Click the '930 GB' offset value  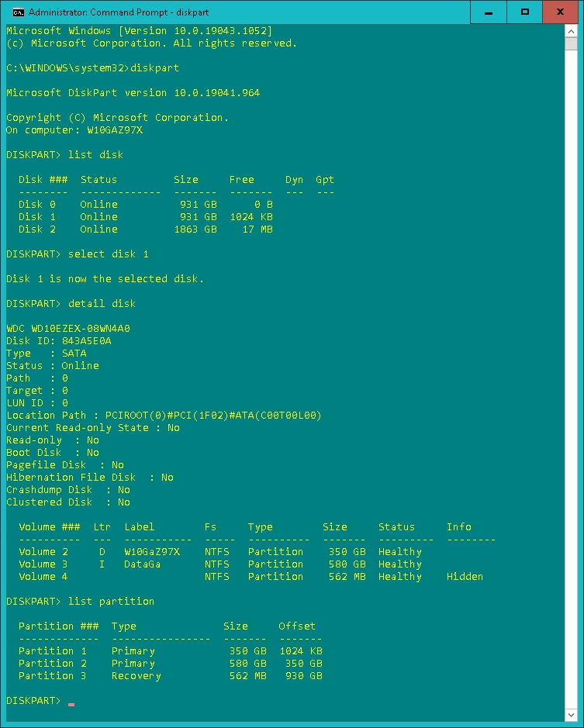(304, 676)
